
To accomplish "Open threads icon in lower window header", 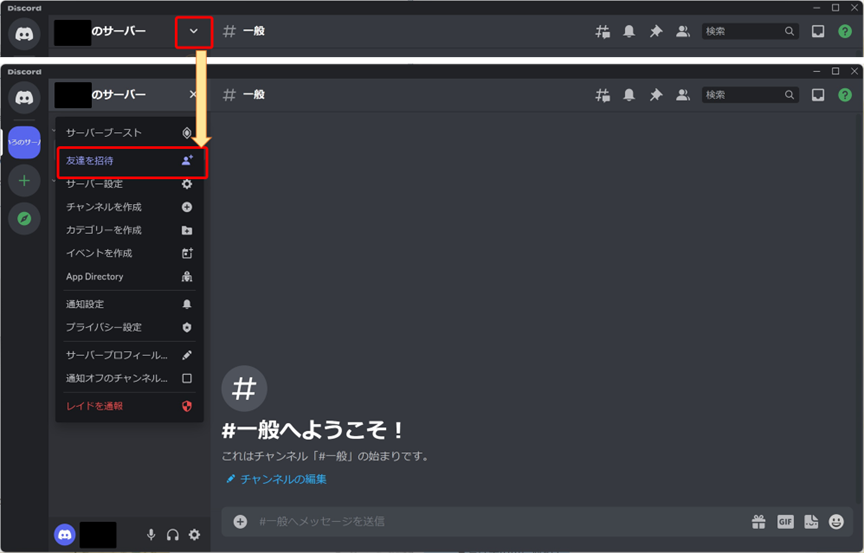I will coord(602,95).
